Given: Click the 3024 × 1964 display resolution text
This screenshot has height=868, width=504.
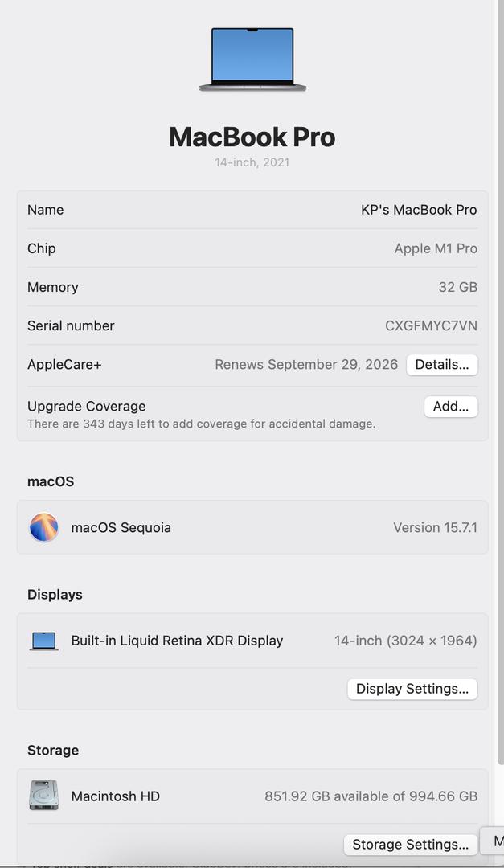Looking at the screenshot, I should point(432,641).
